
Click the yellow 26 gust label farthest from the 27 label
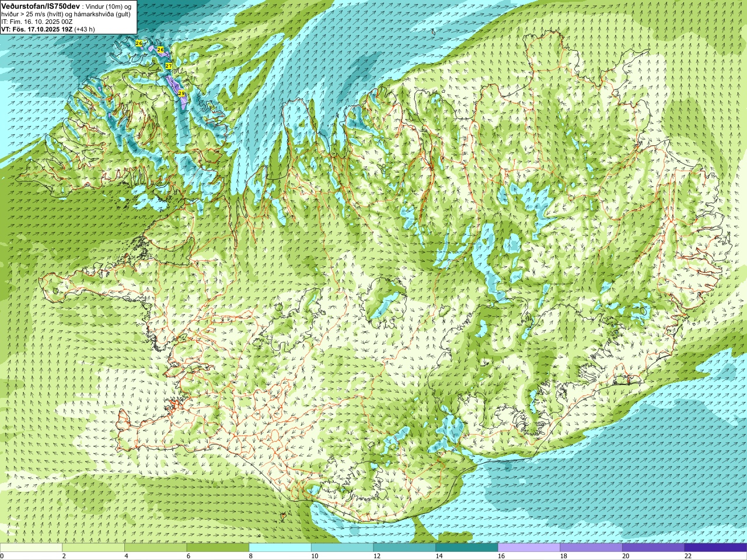tap(139, 43)
